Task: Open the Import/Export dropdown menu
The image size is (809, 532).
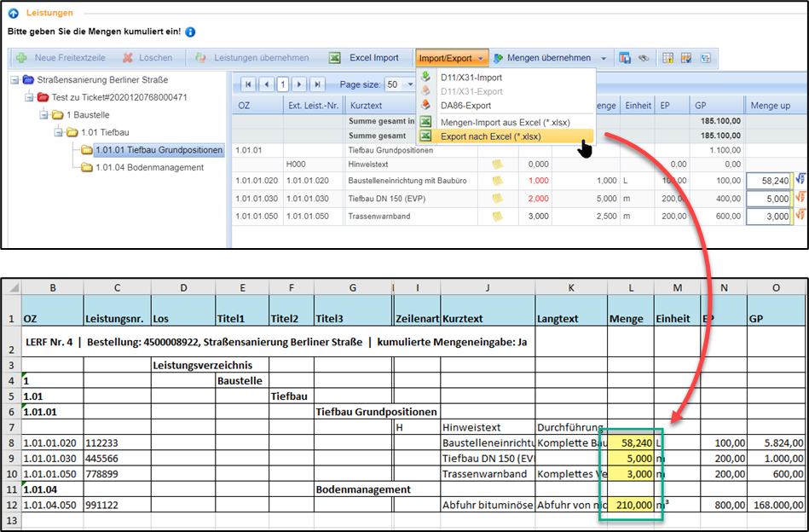Action: click(x=452, y=58)
